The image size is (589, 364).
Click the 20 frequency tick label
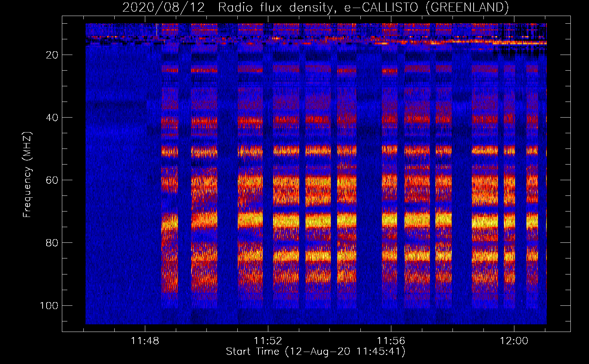click(52, 55)
